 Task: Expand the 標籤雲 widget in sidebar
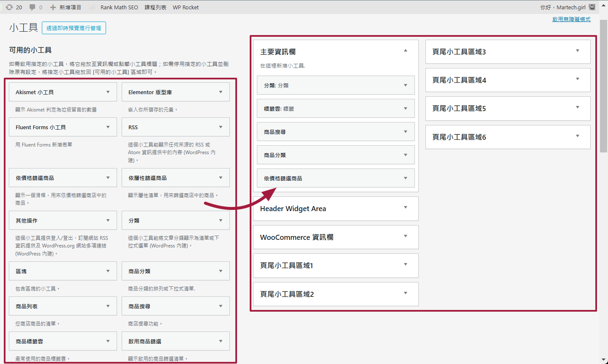point(405,109)
